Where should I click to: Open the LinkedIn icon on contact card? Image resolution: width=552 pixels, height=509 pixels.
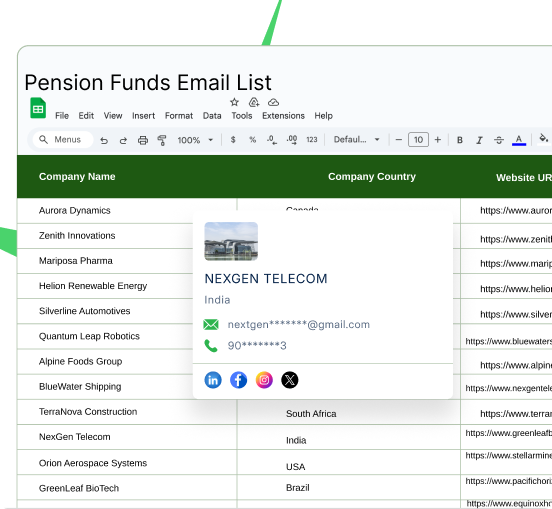point(213,380)
